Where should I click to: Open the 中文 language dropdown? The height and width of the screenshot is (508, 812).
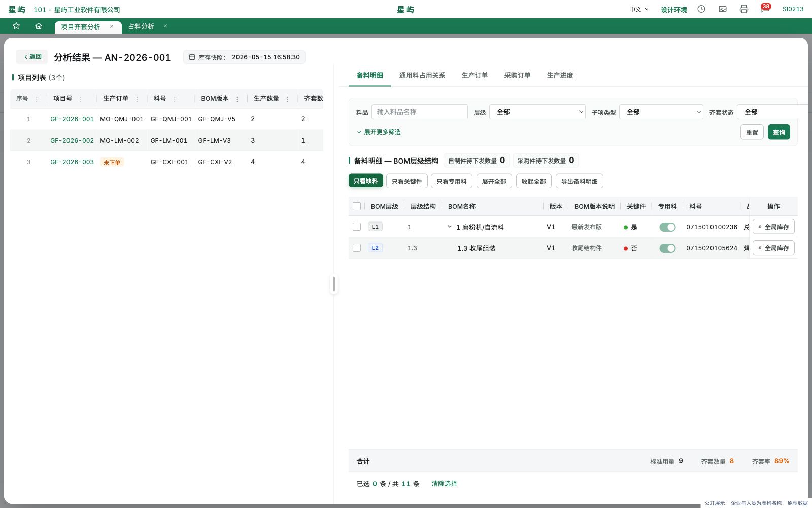639,9
